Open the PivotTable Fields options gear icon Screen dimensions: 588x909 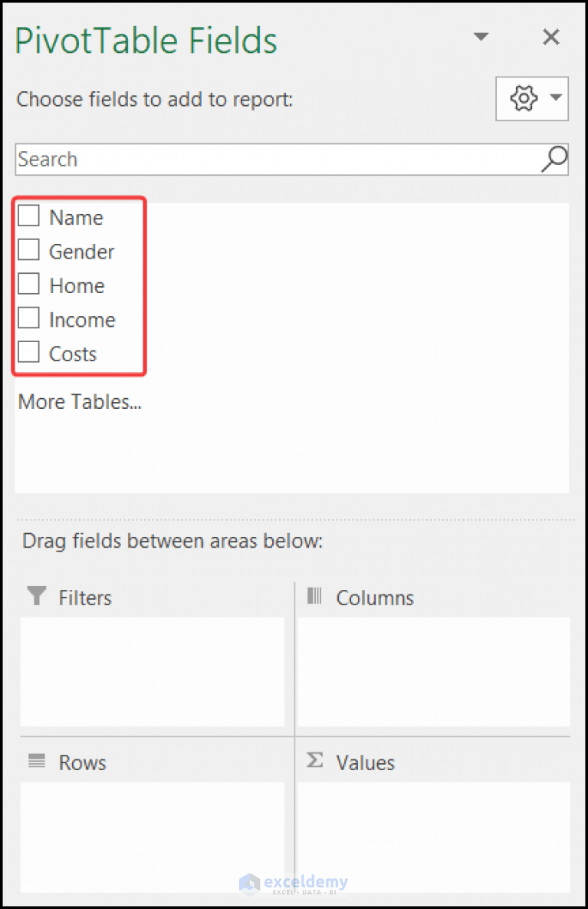pyautogui.click(x=524, y=98)
